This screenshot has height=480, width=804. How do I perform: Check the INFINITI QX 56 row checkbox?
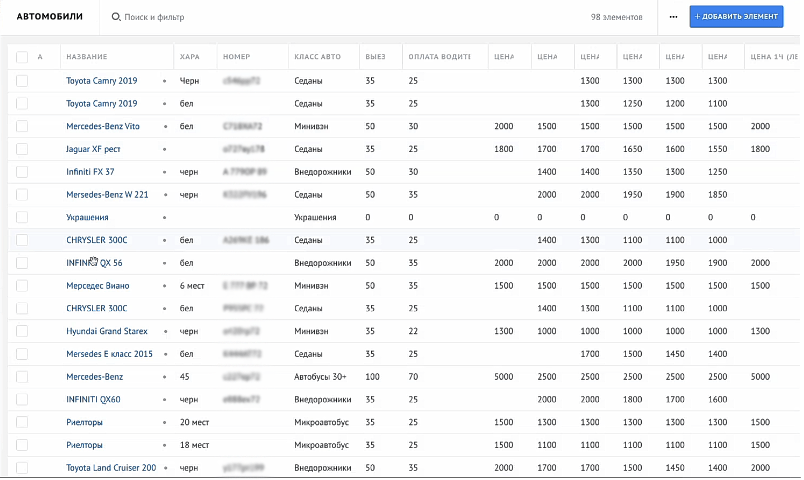22,263
